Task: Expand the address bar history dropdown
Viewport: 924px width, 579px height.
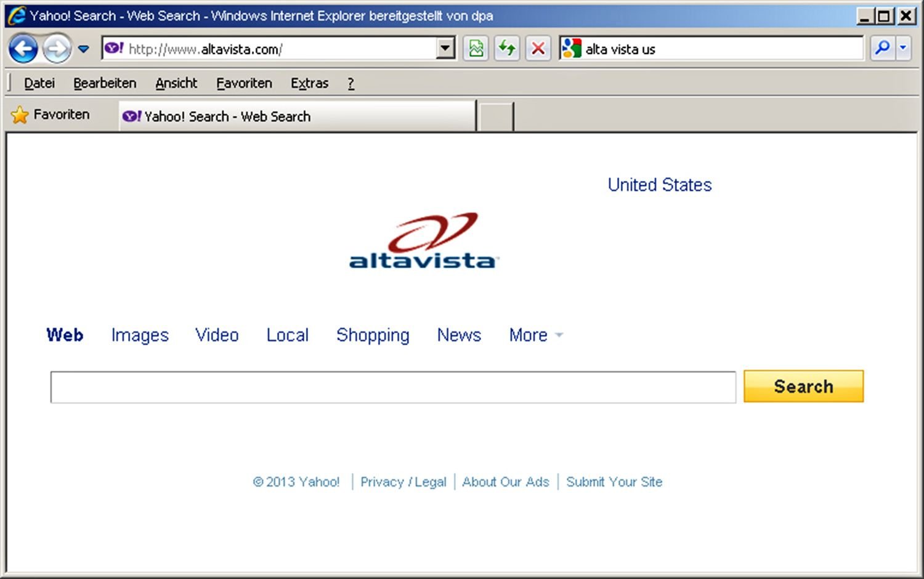Action: (x=445, y=48)
